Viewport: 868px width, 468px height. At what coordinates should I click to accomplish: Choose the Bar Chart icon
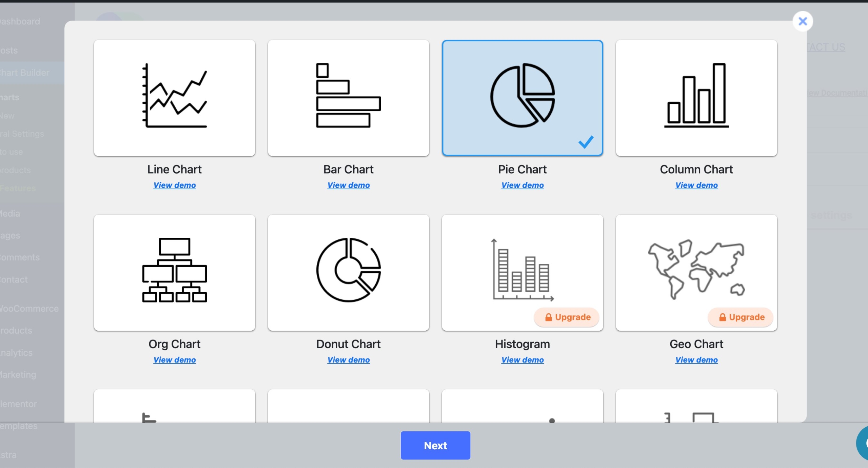(x=348, y=98)
